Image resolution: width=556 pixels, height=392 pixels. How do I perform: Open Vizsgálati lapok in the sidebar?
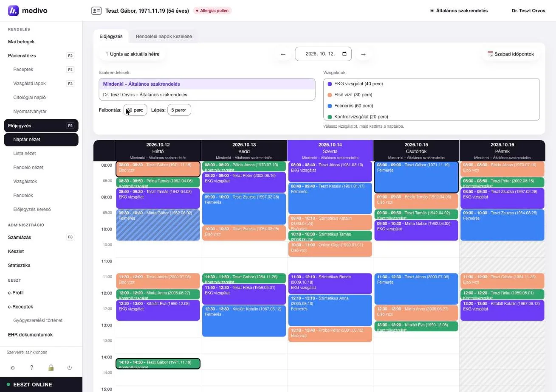41,84
